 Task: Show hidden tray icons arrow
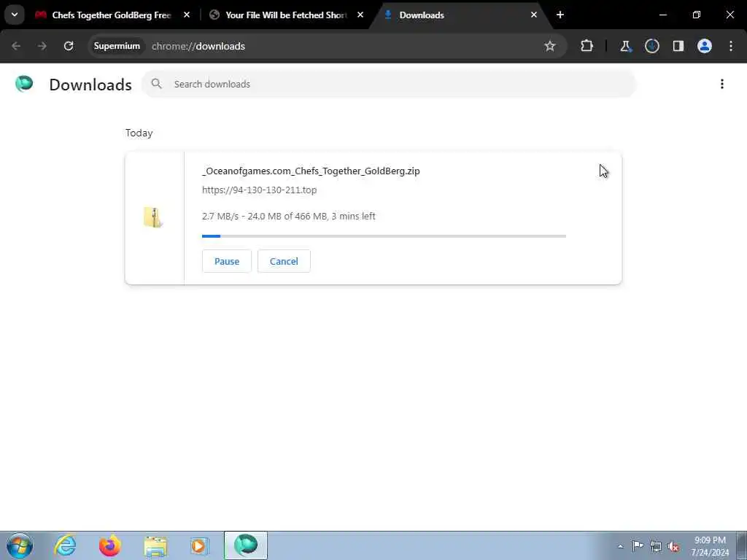[x=620, y=546]
